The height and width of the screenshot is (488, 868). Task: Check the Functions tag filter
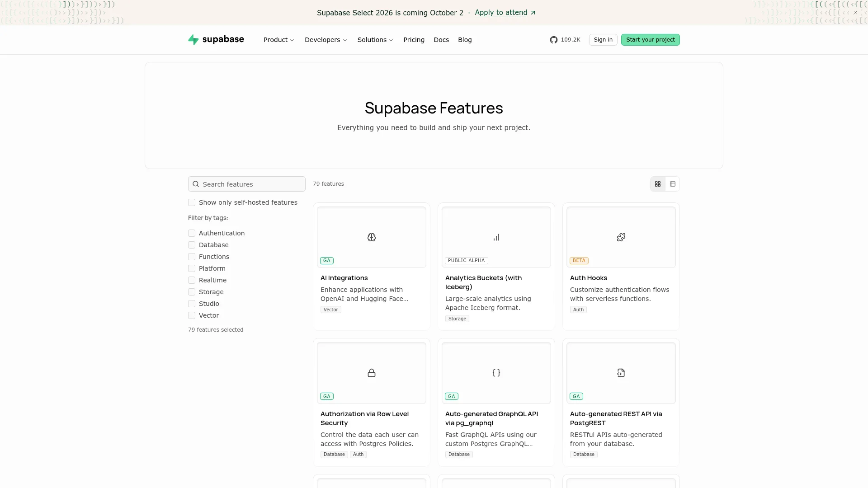click(192, 257)
